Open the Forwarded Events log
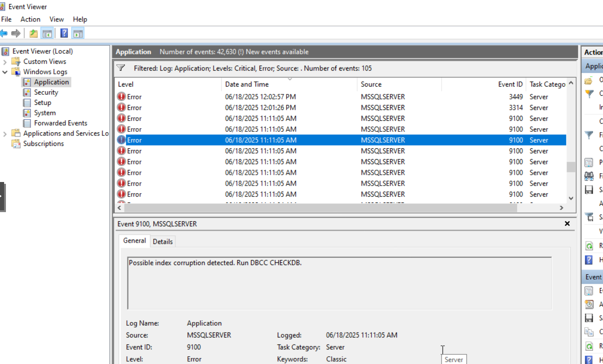603x364 pixels. 60,123
